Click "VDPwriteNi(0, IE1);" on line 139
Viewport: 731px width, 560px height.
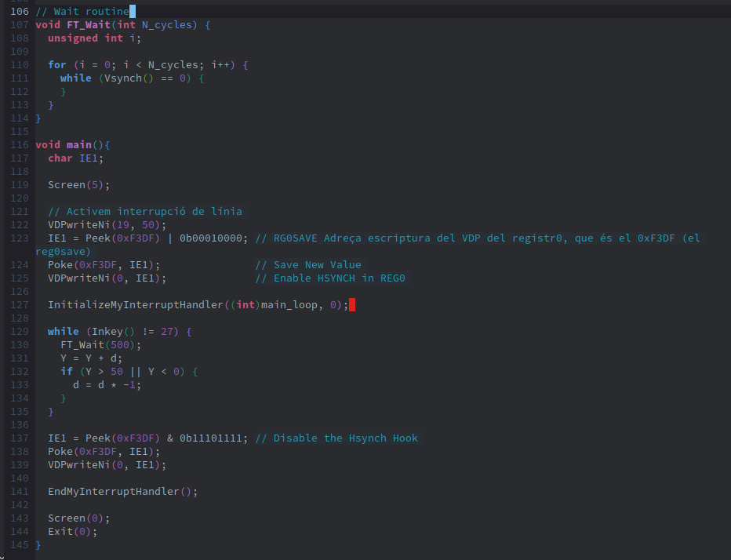tap(107, 465)
